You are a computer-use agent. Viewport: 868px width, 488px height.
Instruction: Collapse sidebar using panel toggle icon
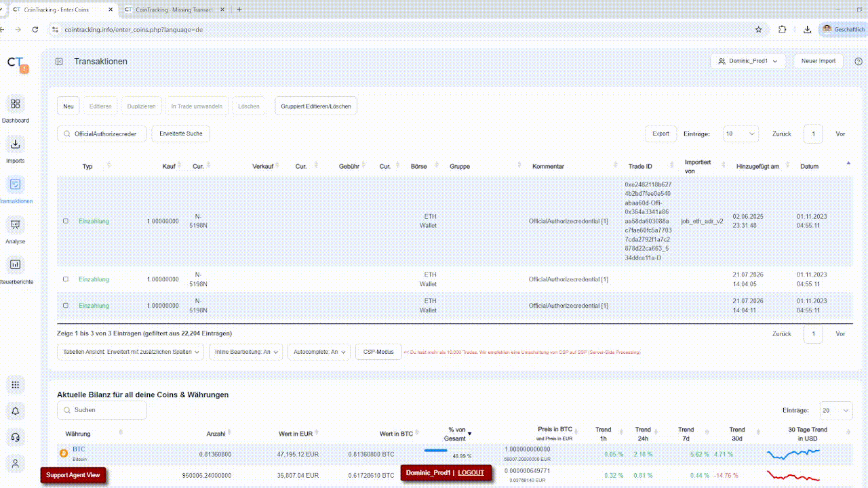pos(59,62)
